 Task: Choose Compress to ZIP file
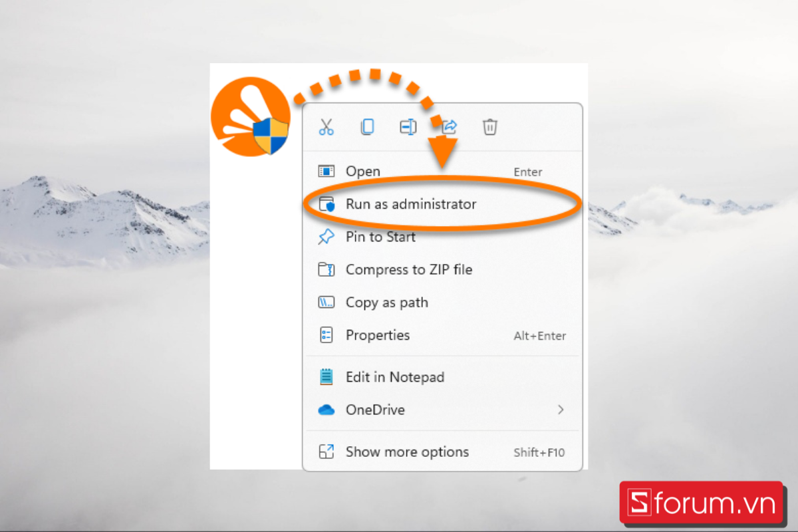point(442,269)
